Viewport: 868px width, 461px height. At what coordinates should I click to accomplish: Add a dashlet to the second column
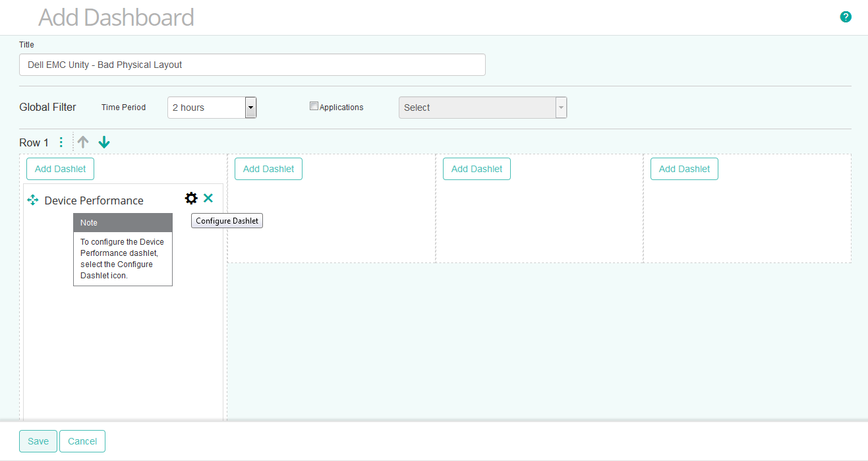pyautogui.click(x=268, y=169)
